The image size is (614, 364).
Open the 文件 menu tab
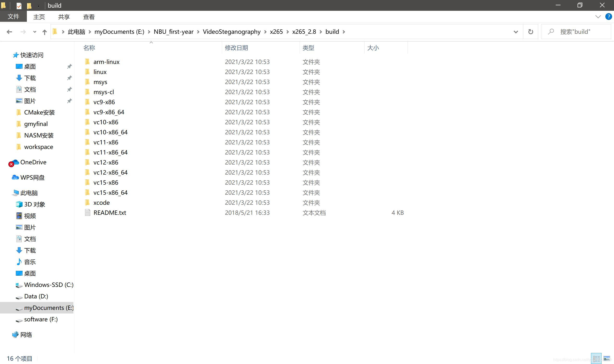point(13,17)
